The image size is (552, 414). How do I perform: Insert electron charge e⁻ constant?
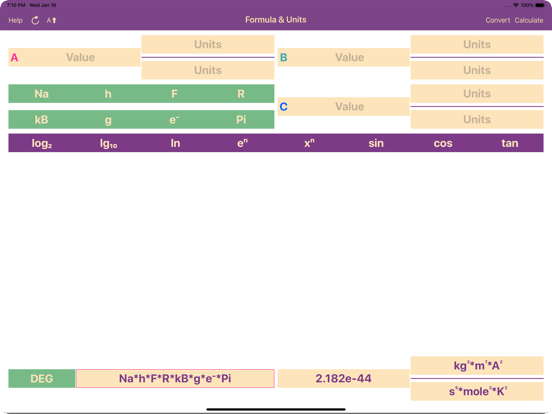tap(174, 119)
